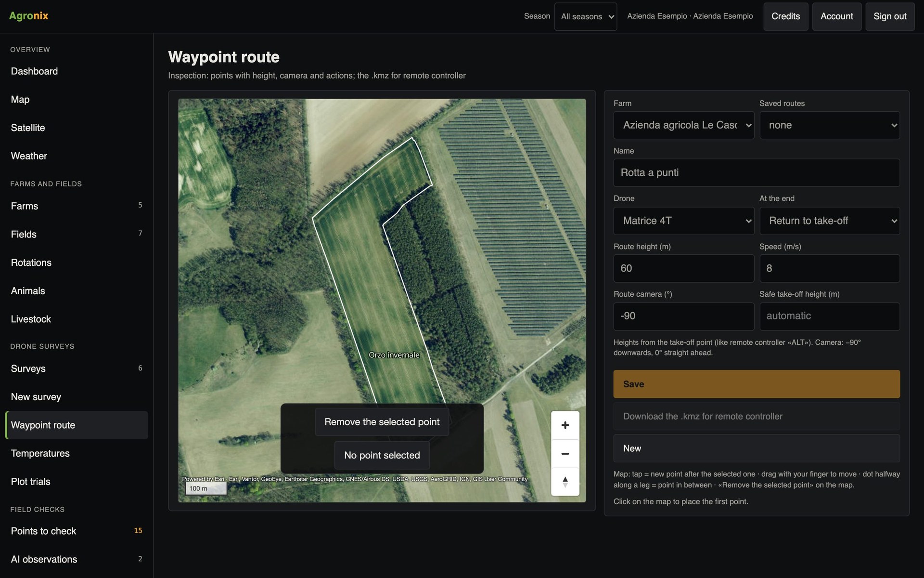Sign out of Agronix
This screenshot has width=924, height=578.
pyautogui.click(x=890, y=16)
